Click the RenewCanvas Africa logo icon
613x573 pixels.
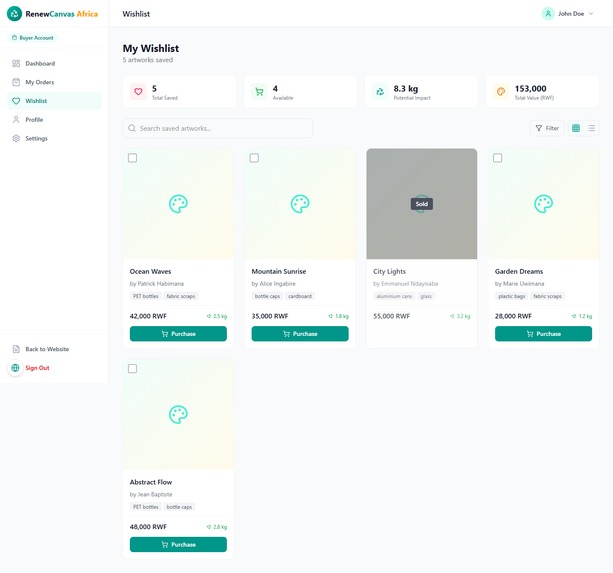click(x=14, y=14)
